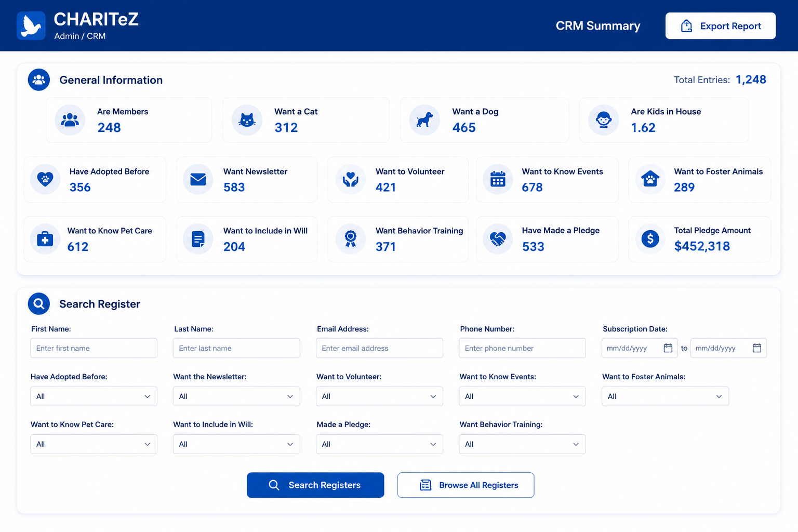This screenshot has width=798, height=532.
Task: Click the Want Newsletter envelope icon
Action: tap(198, 180)
